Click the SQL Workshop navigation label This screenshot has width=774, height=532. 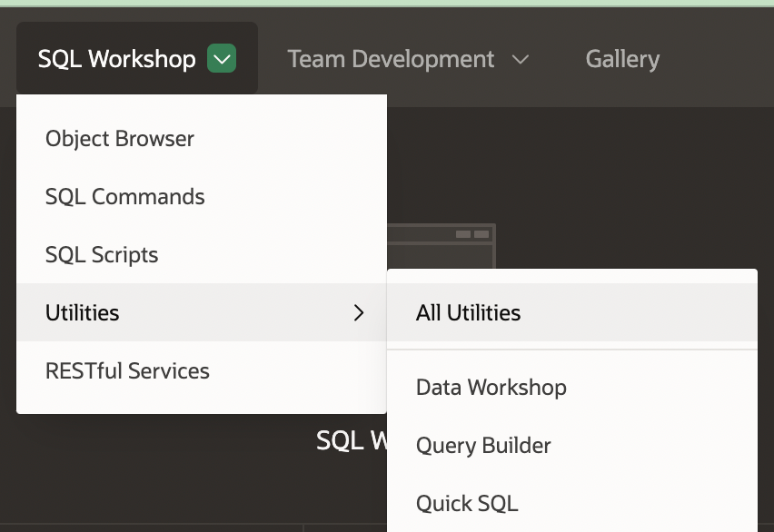point(116,58)
